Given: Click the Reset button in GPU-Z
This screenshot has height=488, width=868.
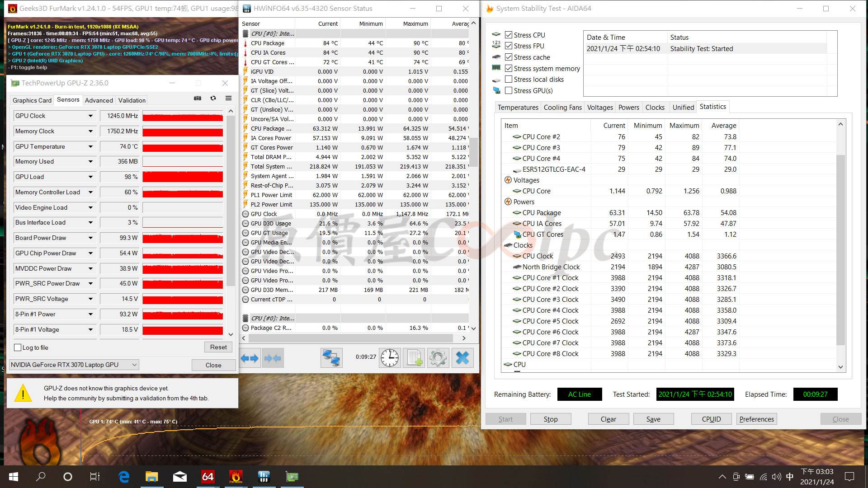Looking at the screenshot, I should 218,347.
